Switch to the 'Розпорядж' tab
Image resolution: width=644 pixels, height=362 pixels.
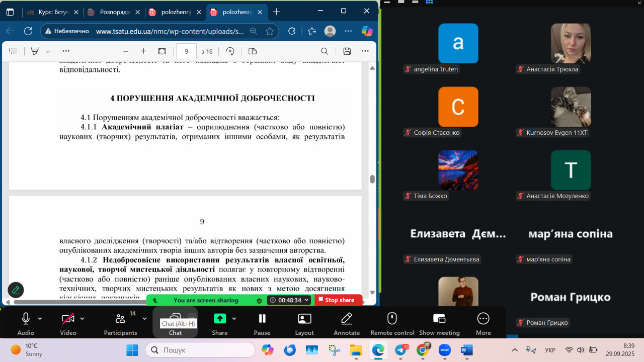coord(114,12)
